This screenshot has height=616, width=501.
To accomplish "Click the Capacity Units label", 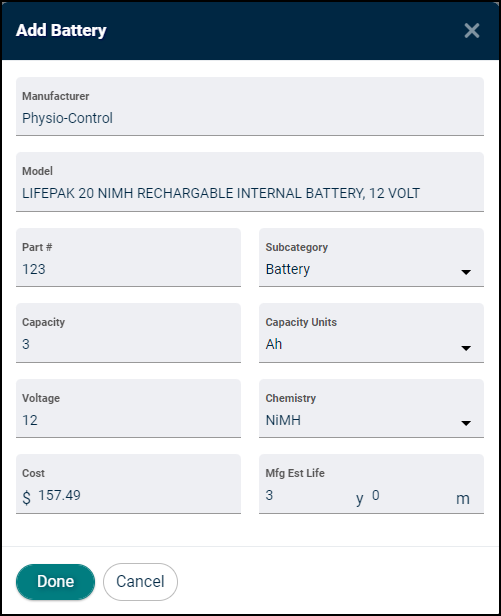I will pyautogui.click(x=301, y=322).
